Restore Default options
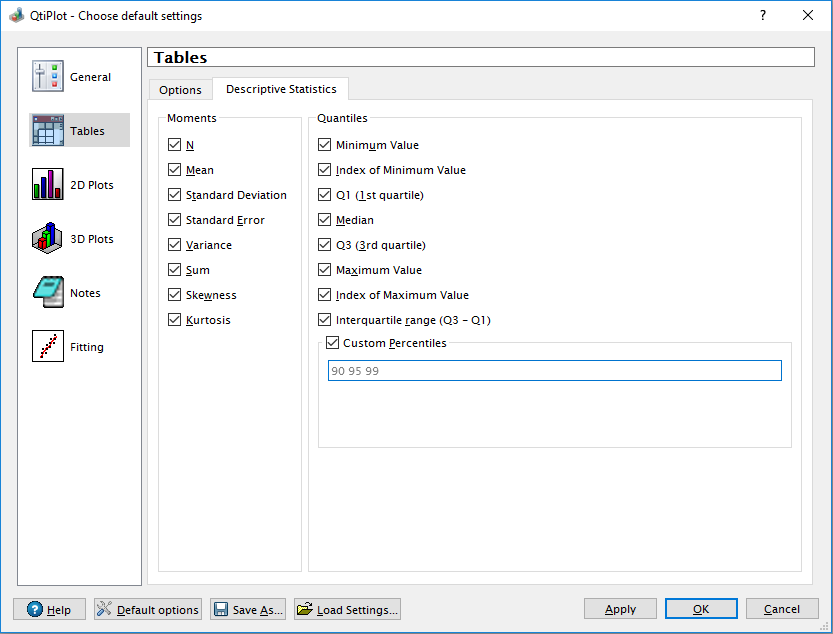 [x=148, y=609]
